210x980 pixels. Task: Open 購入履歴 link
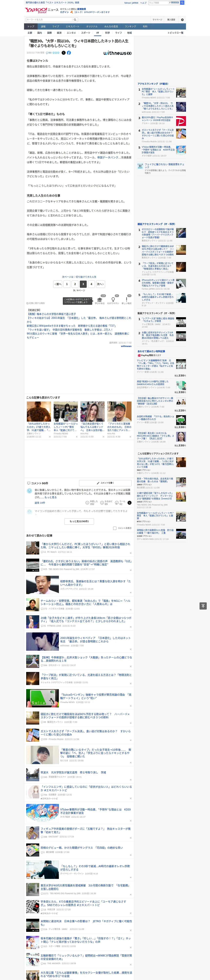(171, 20)
